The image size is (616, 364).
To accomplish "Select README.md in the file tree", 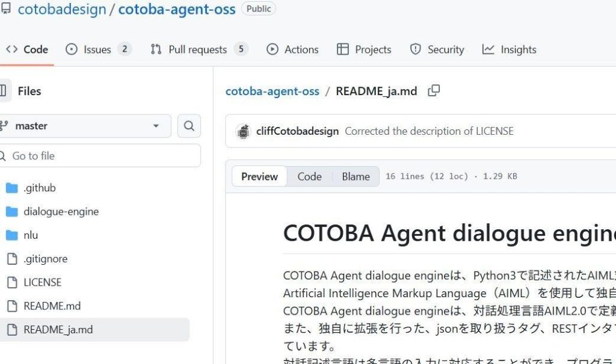I will tap(51, 306).
